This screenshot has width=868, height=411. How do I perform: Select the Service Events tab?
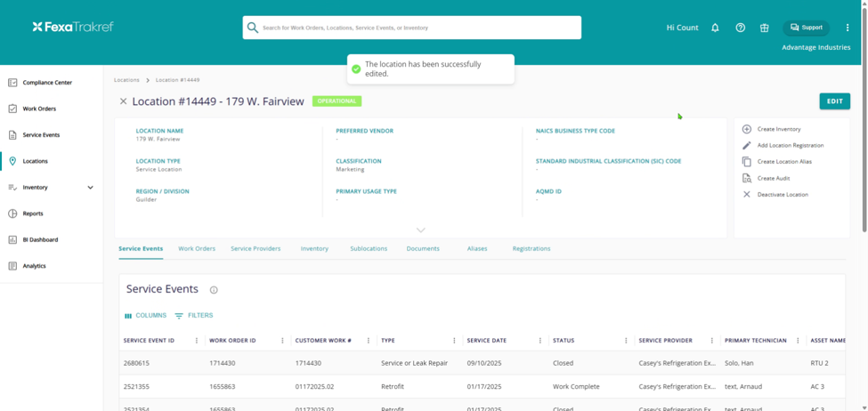pos(141,249)
